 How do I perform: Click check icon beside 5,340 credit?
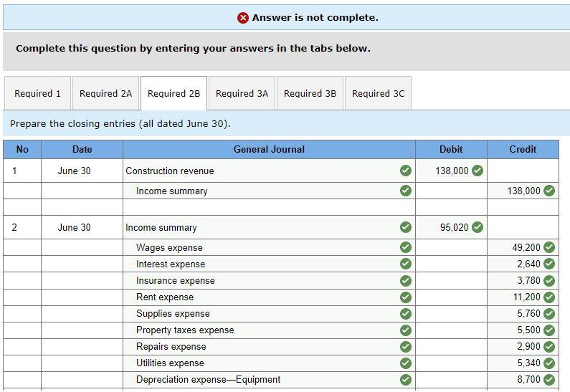[x=549, y=363]
